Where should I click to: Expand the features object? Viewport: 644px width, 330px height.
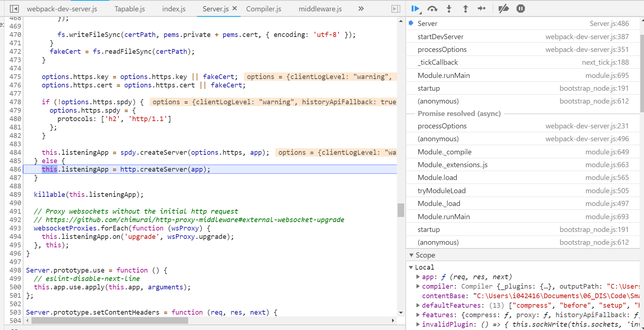[x=418, y=315]
